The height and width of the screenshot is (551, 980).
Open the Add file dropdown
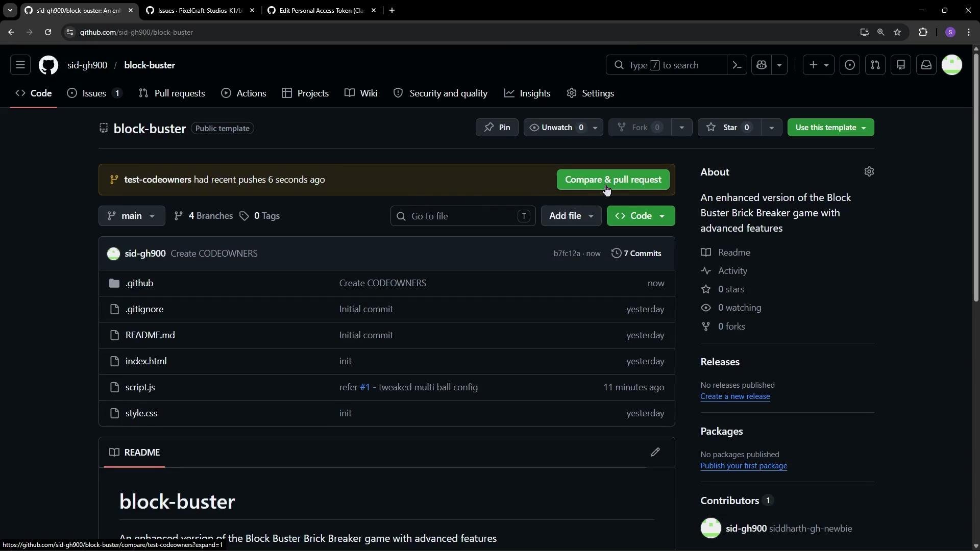point(571,216)
